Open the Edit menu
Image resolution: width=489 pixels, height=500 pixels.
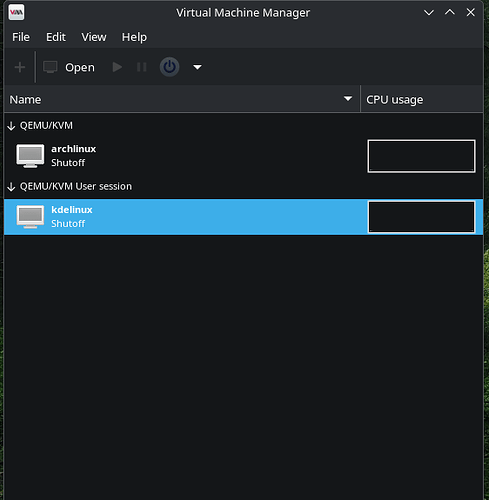coord(56,37)
